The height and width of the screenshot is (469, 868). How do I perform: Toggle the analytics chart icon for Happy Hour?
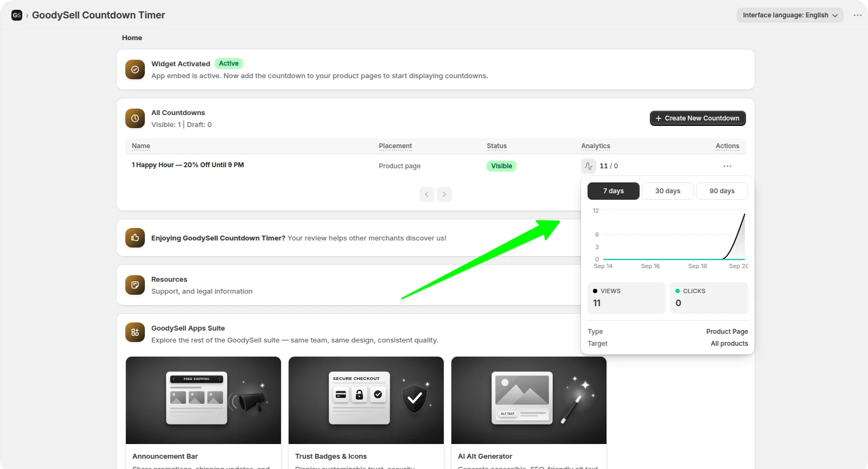[x=589, y=166]
